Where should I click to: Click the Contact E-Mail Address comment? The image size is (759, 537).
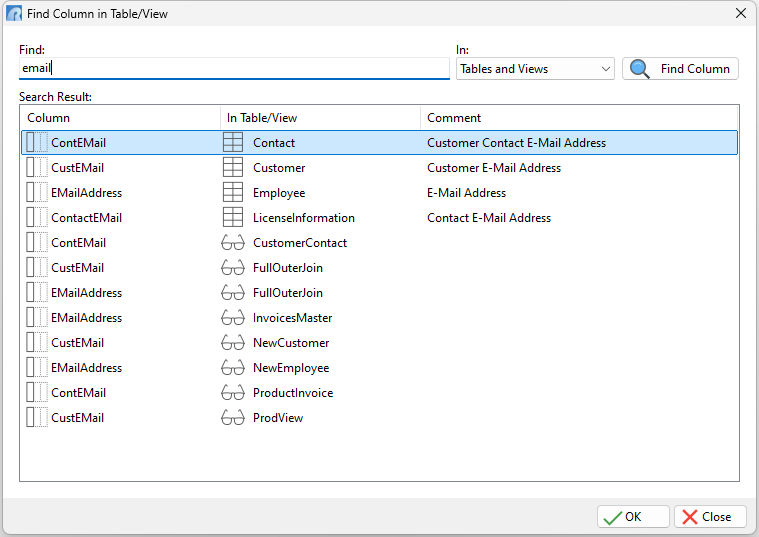[489, 218]
